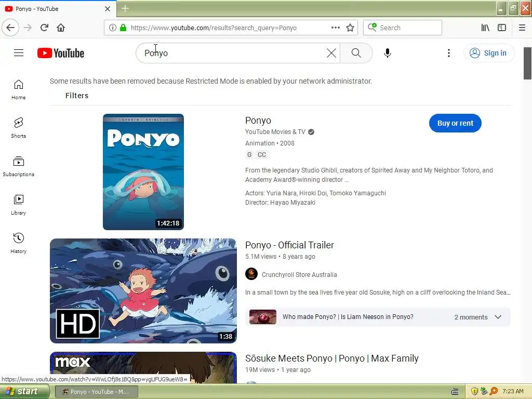Screen dimensions: 532x399
Task: Open a new browser tab with plus
Action: 125,8
